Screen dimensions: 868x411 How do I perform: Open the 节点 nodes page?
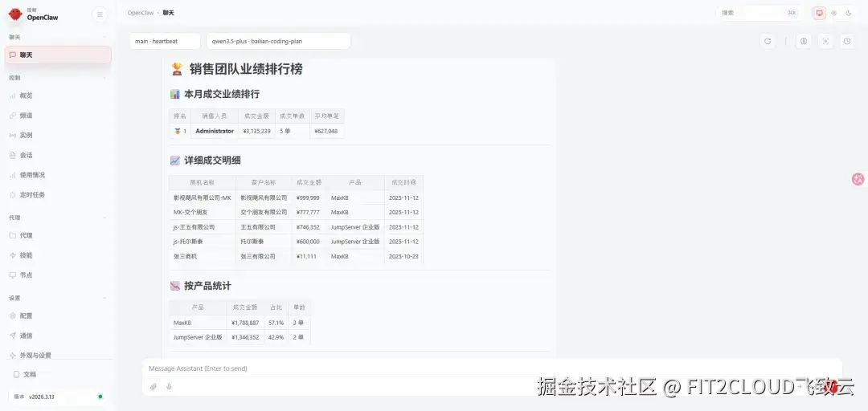[x=58, y=275]
